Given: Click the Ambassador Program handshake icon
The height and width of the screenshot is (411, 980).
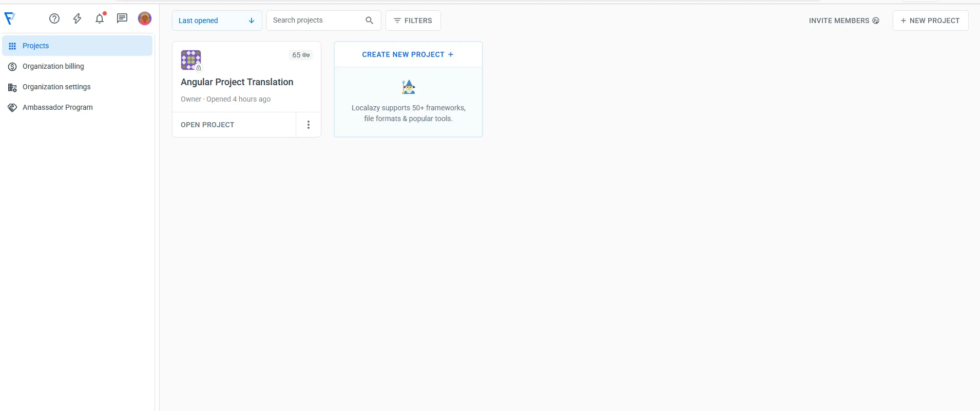Looking at the screenshot, I should pyautogui.click(x=12, y=108).
